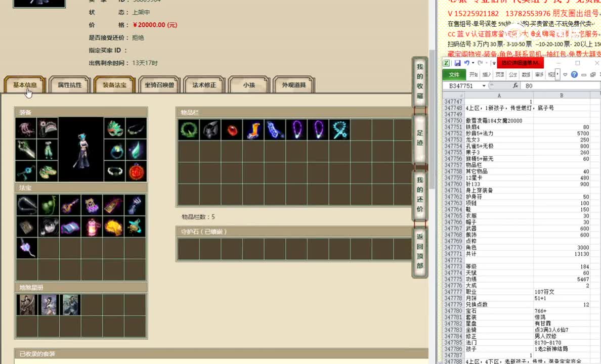Expand the Quick Access Toolbar customize dropdown
Viewport: 601px width, 364px height.
493,63
